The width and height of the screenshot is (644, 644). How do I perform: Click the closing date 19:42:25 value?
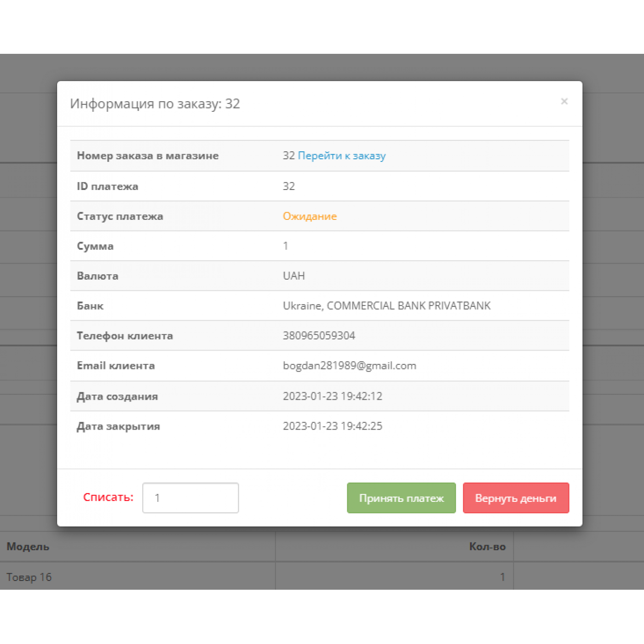pyautogui.click(x=332, y=426)
